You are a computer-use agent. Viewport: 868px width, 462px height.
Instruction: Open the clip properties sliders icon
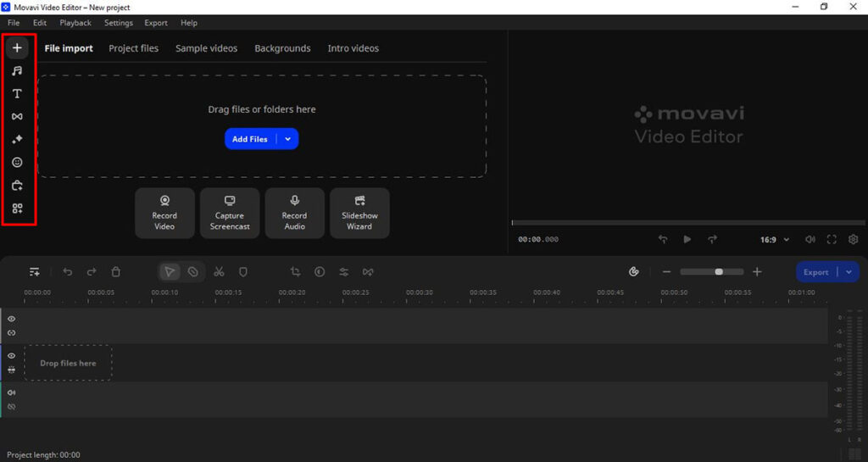click(344, 271)
